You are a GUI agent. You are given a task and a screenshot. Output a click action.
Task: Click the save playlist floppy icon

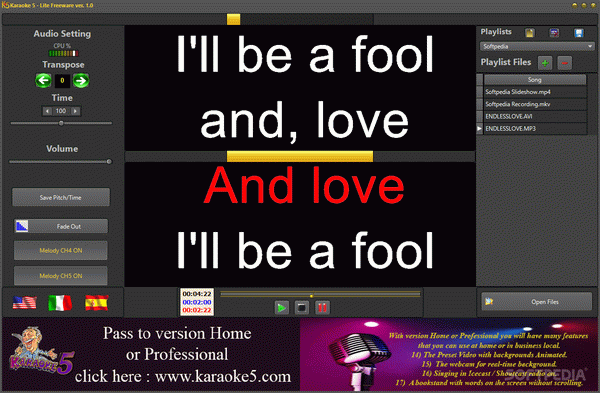point(579,33)
